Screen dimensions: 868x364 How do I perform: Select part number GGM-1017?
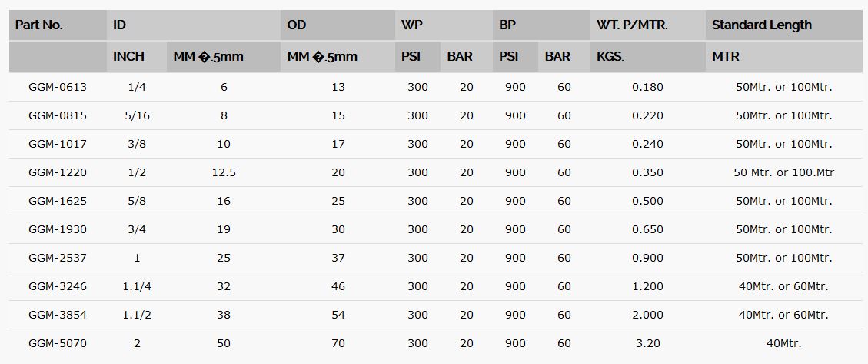coord(58,144)
